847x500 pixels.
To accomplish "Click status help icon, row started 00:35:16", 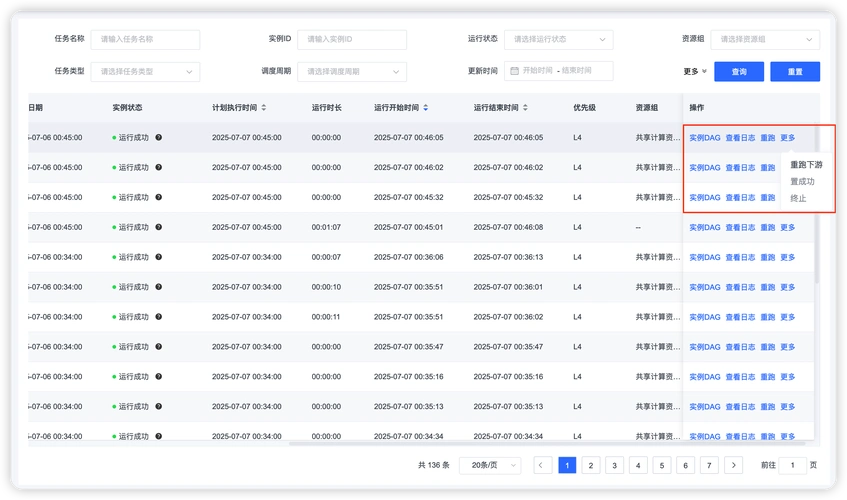I will (x=158, y=376).
